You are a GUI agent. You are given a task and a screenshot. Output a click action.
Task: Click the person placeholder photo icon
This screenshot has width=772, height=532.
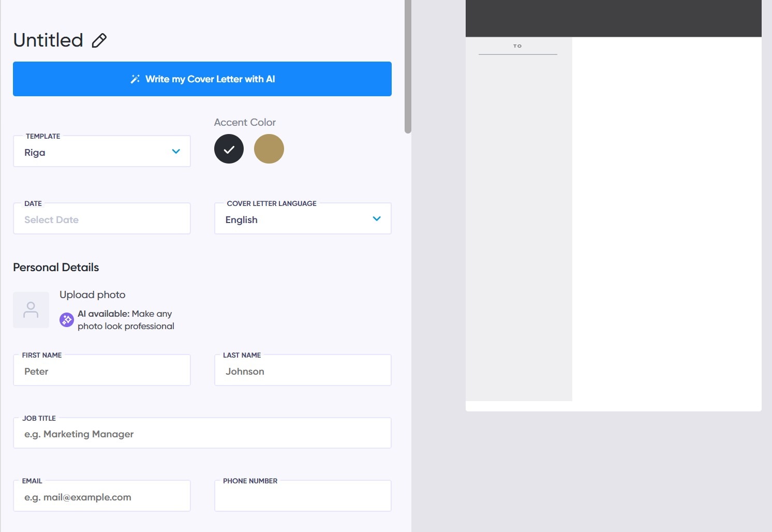(31, 309)
